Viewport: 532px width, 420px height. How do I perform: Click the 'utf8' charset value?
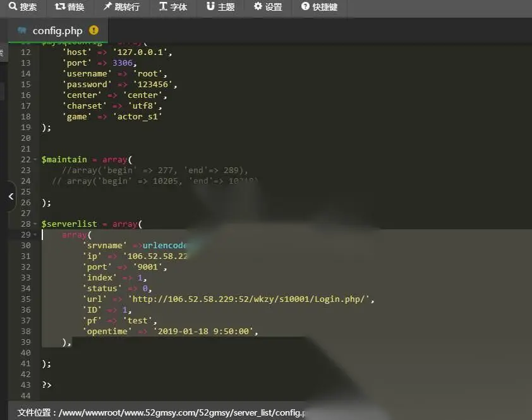coord(143,106)
